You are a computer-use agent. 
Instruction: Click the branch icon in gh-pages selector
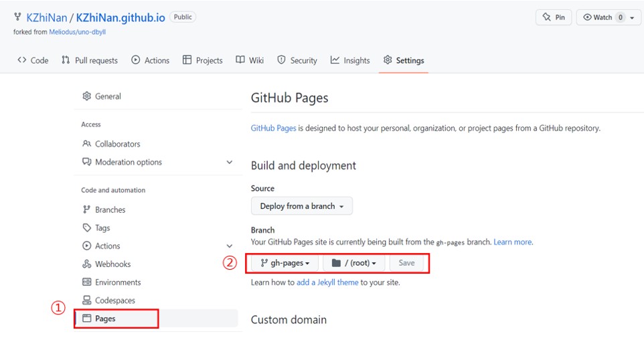pos(264,263)
